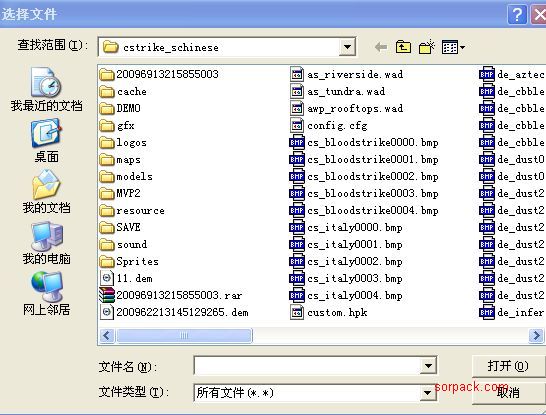Select the config.cfg file
The image size is (546, 415).
[x=329, y=125]
